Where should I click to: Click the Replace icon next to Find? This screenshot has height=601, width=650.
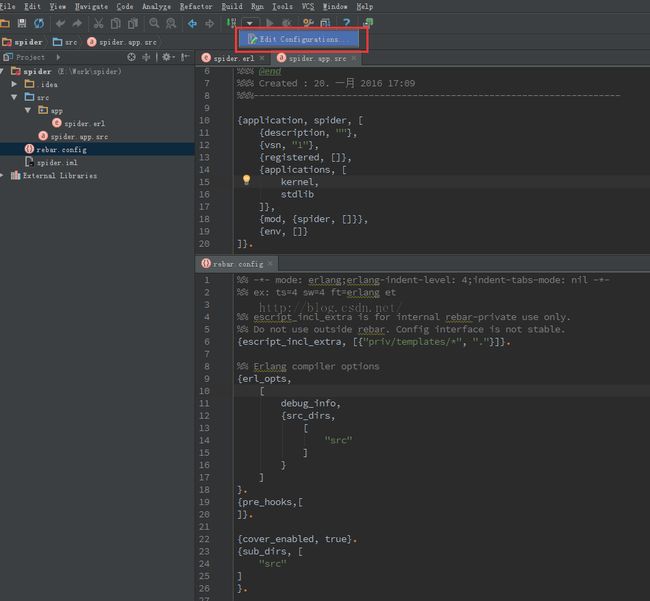pyautogui.click(x=171, y=24)
